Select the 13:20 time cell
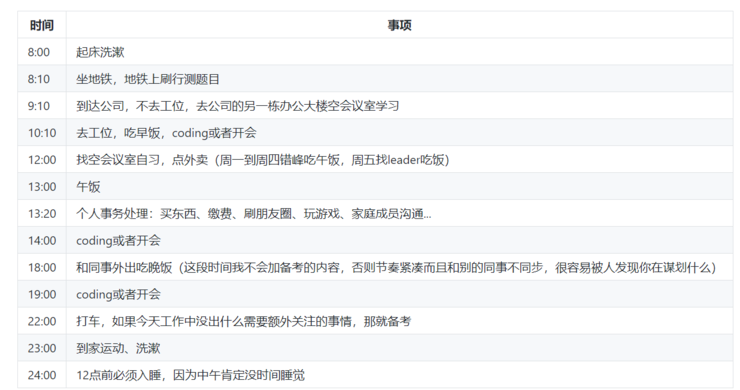 tap(42, 213)
